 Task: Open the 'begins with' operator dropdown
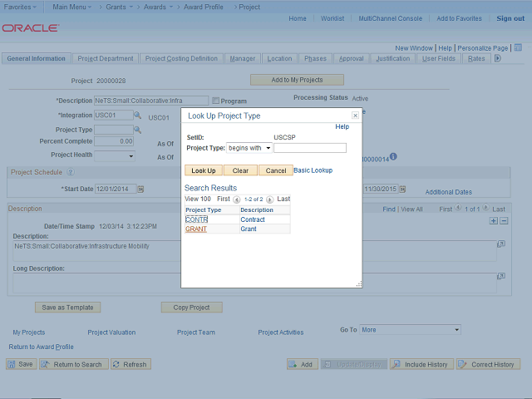[x=249, y=148]
